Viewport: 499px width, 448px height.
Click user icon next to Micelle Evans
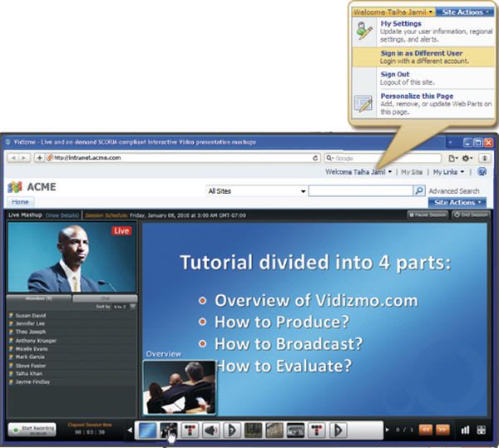point(11,349)
